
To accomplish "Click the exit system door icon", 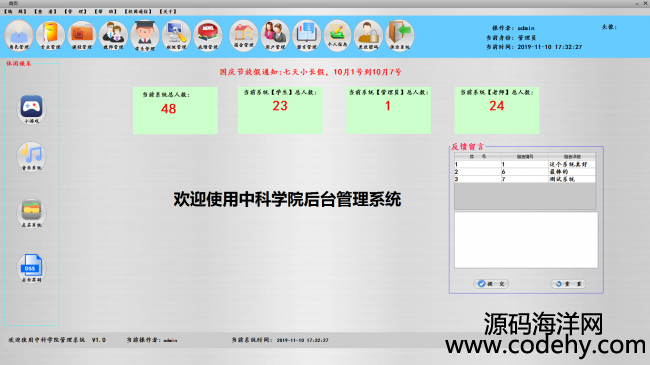I will coord(400,36).
